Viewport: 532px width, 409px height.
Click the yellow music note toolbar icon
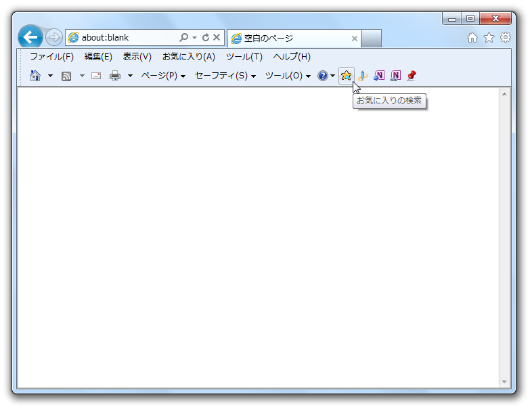[x=363, y=76]
